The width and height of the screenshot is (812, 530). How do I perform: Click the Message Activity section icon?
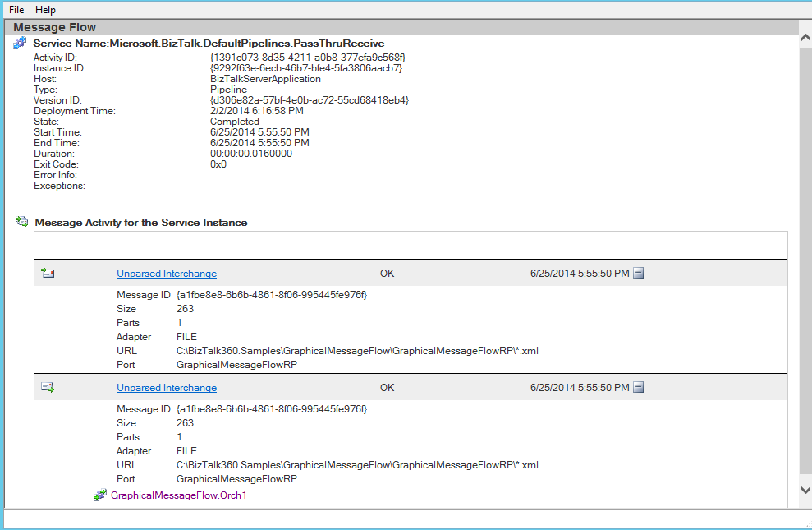22,222
